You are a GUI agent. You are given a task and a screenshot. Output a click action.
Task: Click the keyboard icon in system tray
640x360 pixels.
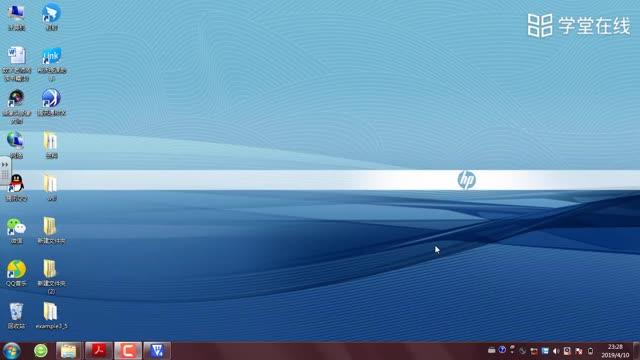point(492,351)
